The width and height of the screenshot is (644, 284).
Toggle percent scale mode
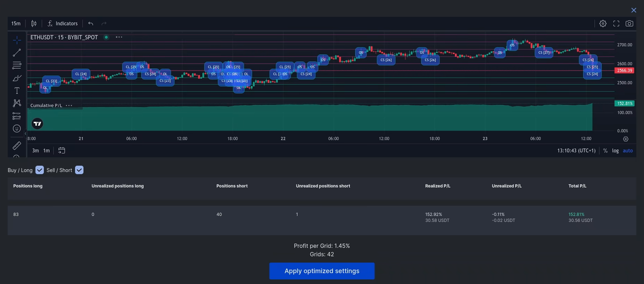pos(605,151)
